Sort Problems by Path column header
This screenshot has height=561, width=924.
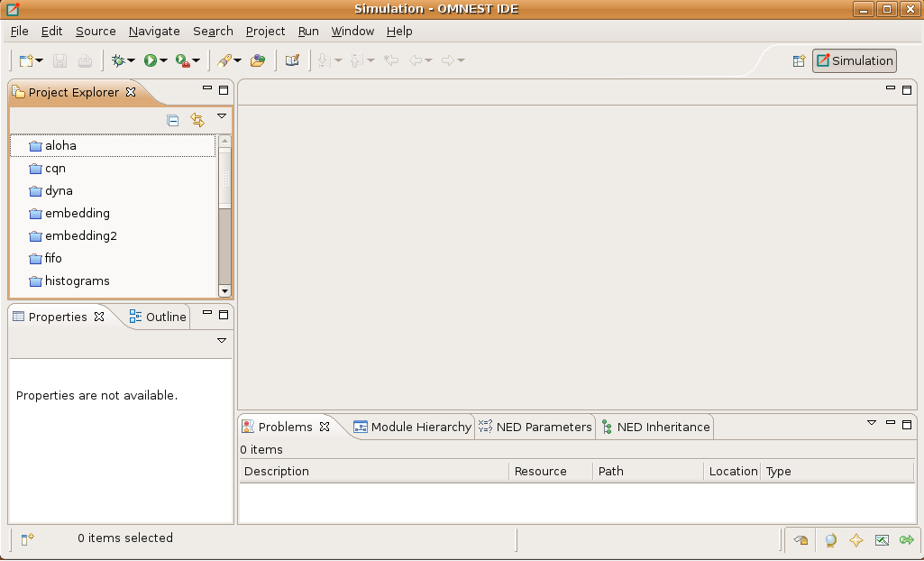coord(648,472)
